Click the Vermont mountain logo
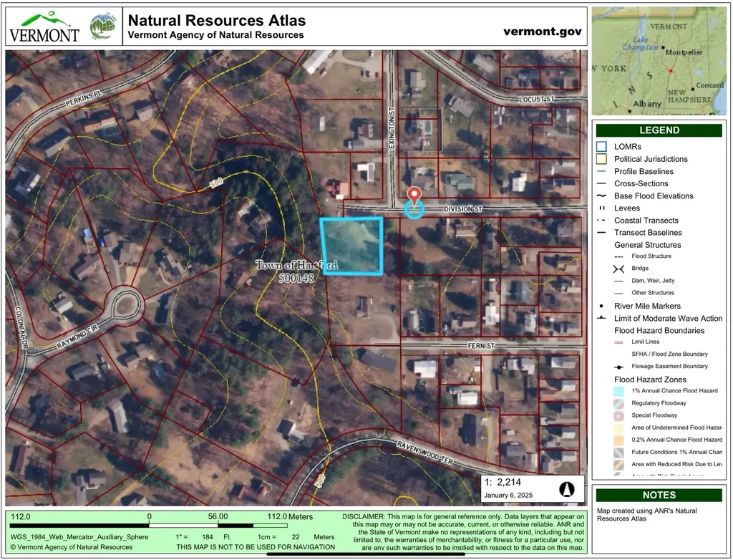 pyautogui.click(x=44, y=26)
